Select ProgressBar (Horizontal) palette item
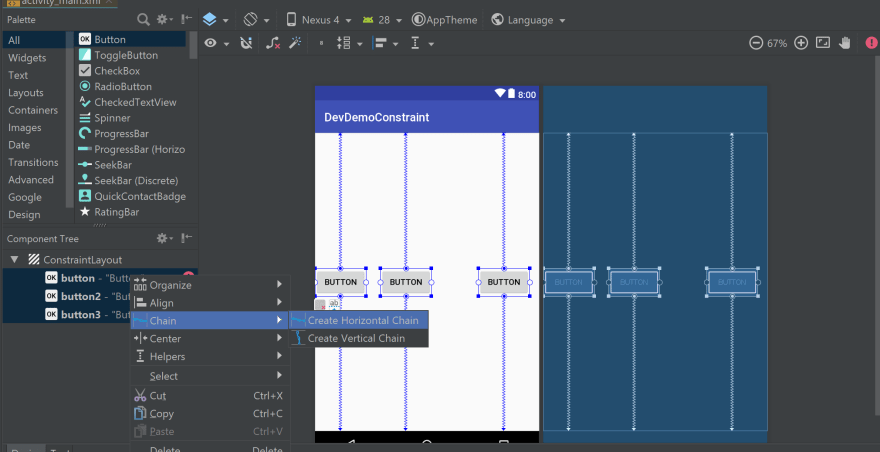880x452 pixels. [x=131, y=149]
